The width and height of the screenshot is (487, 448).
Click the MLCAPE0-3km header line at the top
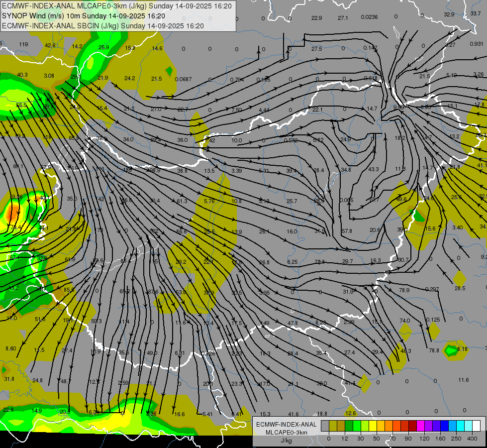tap(117, 6)
